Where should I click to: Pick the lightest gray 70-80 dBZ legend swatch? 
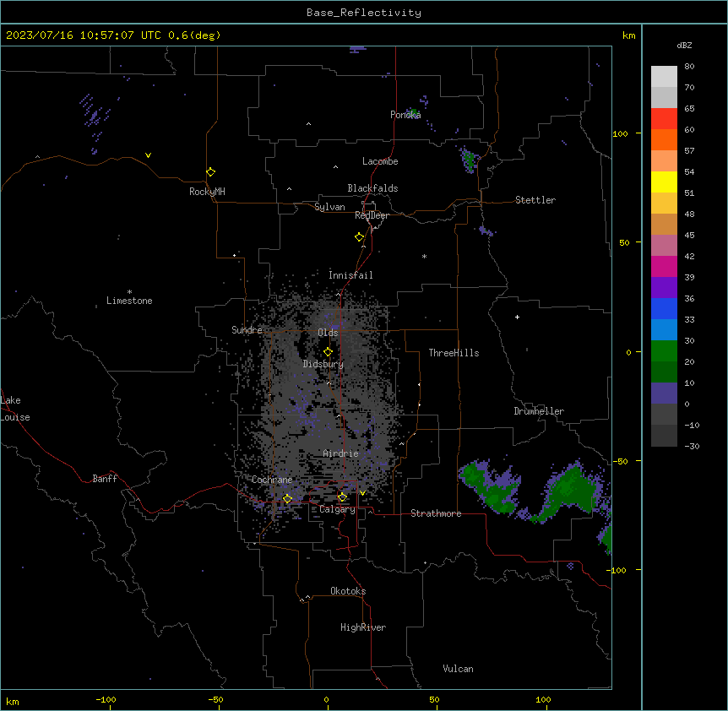[x=664, y=77]
